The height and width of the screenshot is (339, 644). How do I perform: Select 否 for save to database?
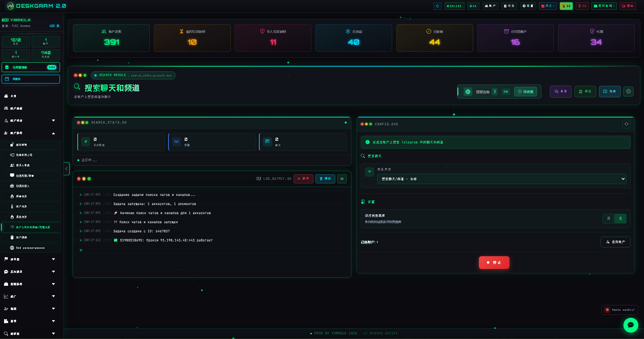coord(609,218)
